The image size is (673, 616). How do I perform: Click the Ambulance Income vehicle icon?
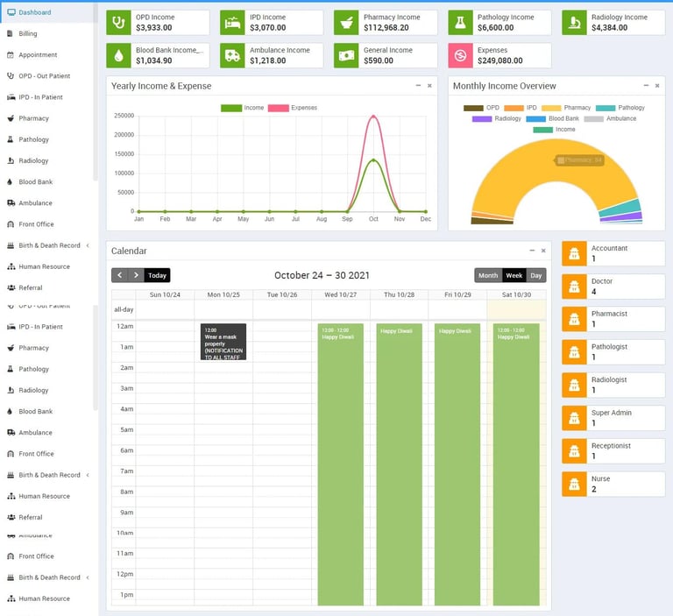(232, 55)
